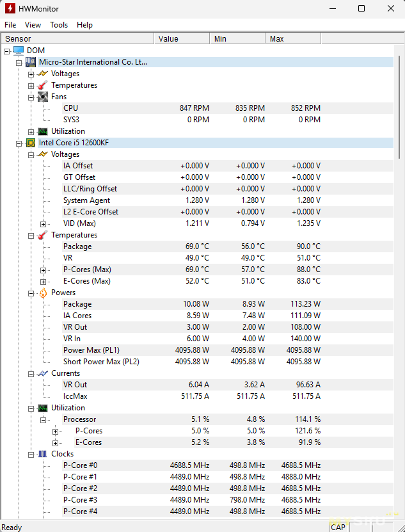Open the Help menu

point(84,25)
